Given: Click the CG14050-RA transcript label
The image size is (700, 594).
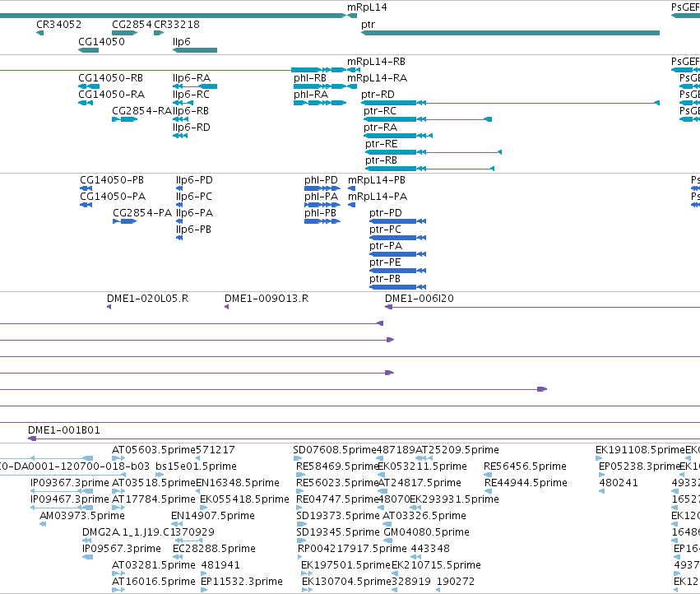Looking at the screenshot, I should pos(112,95).
